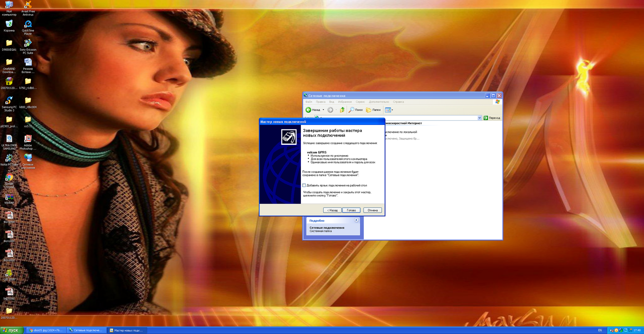Check Добавить ярлык подключения на рабочий стол
This screenshot has height=334, width=644.
click(x=304, y=185)
